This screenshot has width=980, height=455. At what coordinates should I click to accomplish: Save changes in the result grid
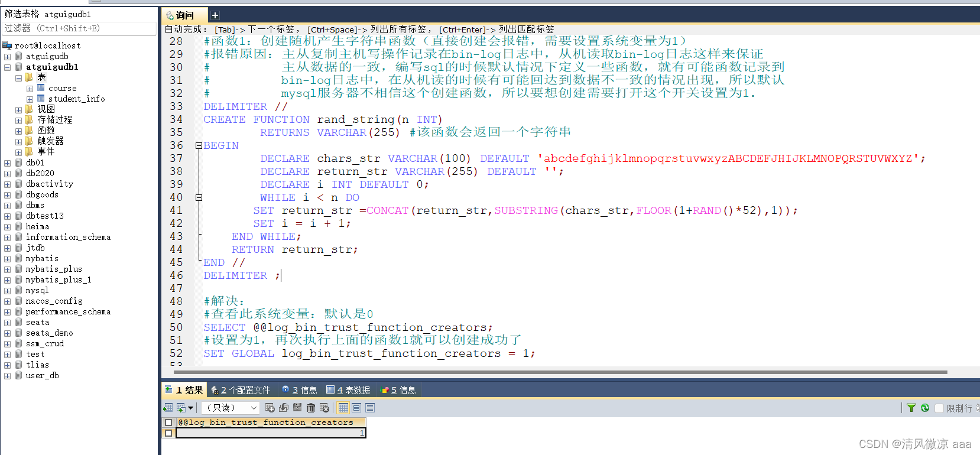click(297, 408)
